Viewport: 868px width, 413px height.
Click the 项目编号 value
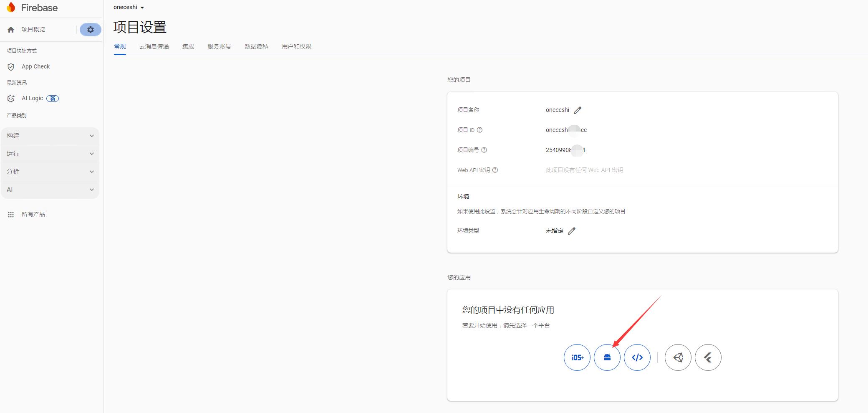565,150
